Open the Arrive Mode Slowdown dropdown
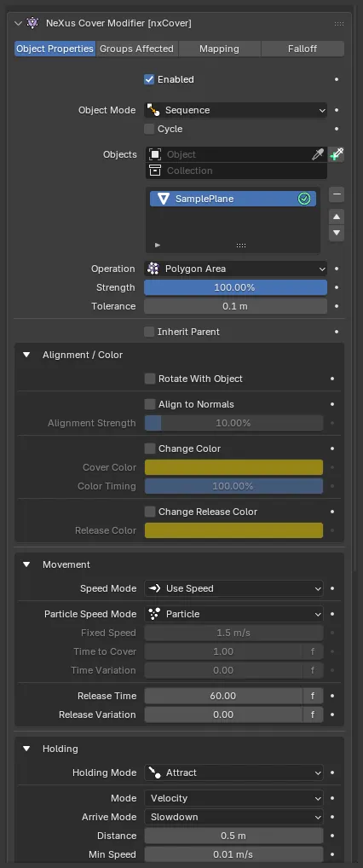Screen dimensions: 363x868 click(233, 817)
